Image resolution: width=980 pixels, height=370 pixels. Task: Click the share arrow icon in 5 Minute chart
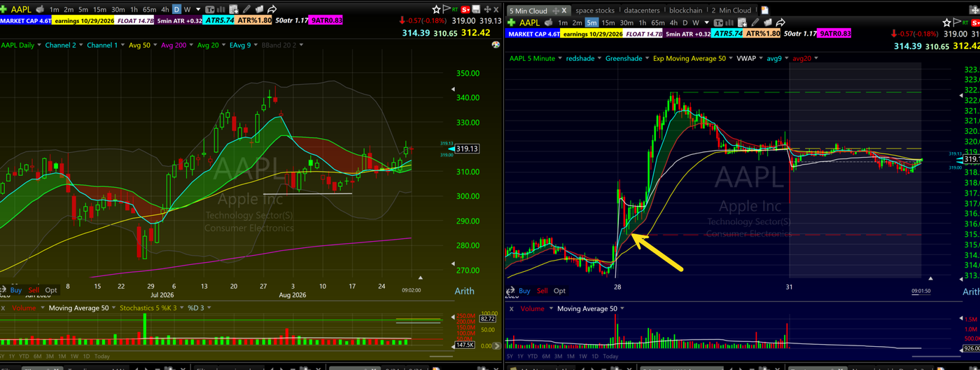point(780,23)
